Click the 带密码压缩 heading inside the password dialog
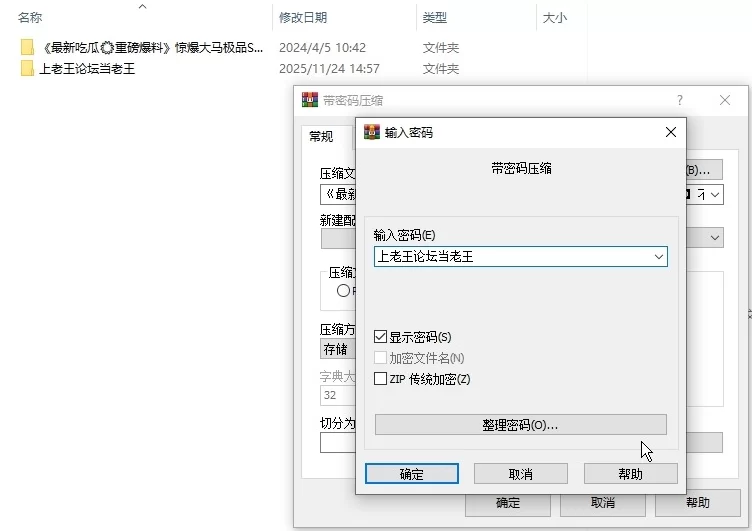 point(521,168)
